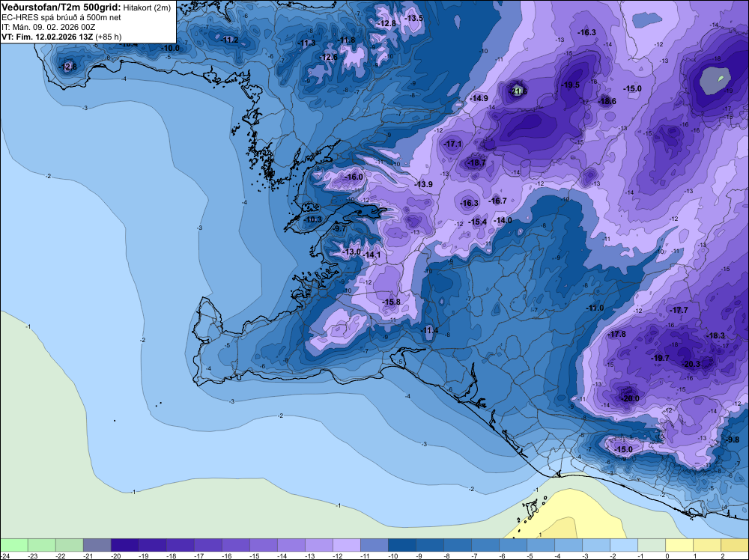
Task: Choose the dark blue legend swatch labeled -10
Action: 401,545
